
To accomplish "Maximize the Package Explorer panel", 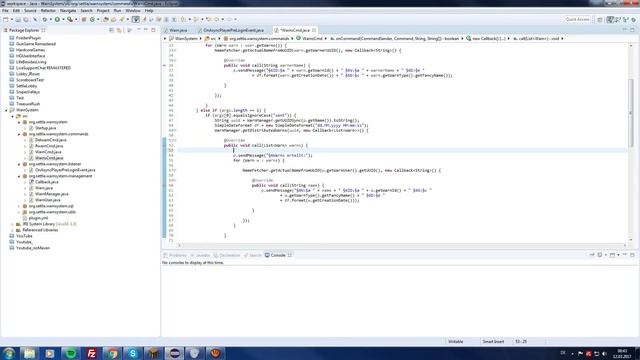I will (x=153, y=30).
